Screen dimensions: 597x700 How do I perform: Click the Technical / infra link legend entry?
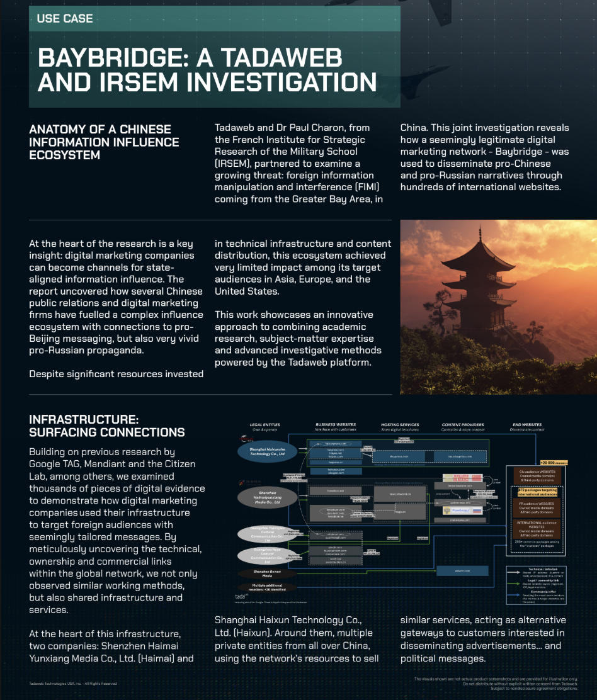pyautogui.click(x=537, y=573)
